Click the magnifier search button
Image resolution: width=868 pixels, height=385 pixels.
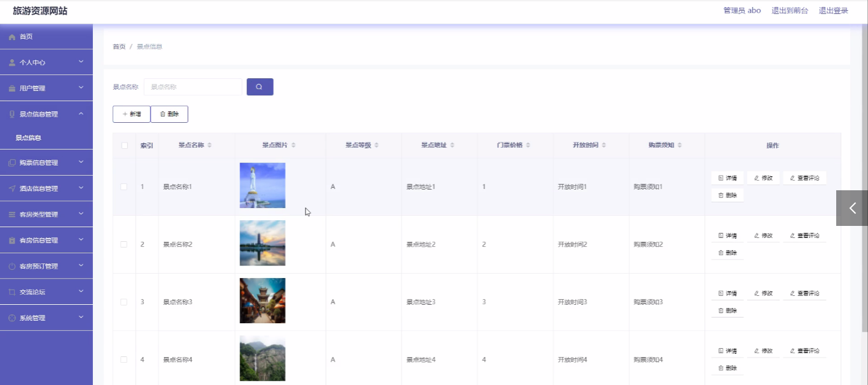click(x=260, y=87)
